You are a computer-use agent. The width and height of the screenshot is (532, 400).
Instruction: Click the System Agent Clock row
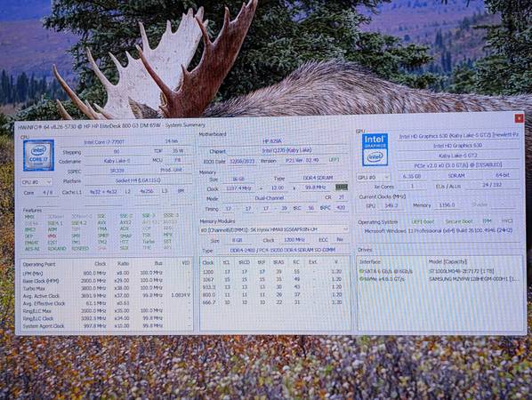tap(106, 326)
